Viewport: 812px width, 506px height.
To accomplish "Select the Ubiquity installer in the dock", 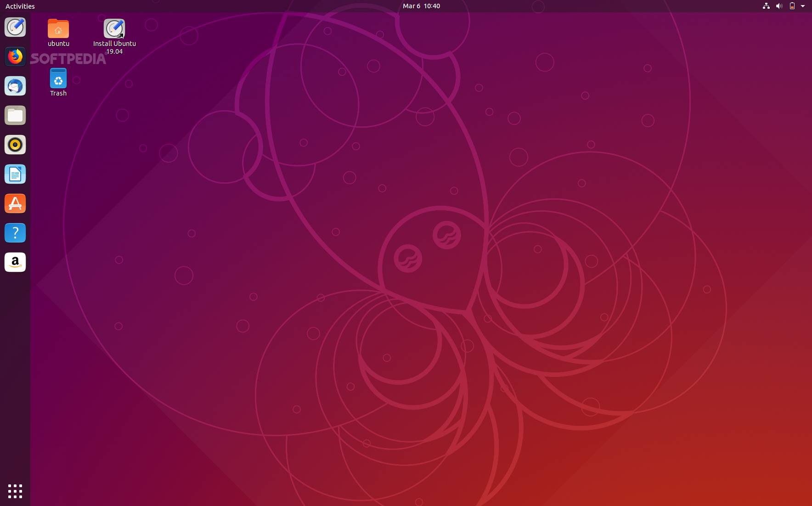I will (x=15, y=27).
